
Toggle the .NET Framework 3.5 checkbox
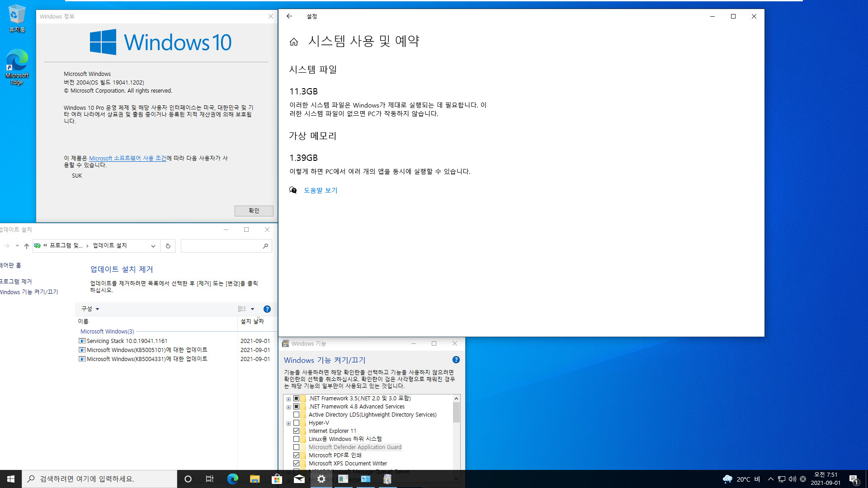click(297, 398)
